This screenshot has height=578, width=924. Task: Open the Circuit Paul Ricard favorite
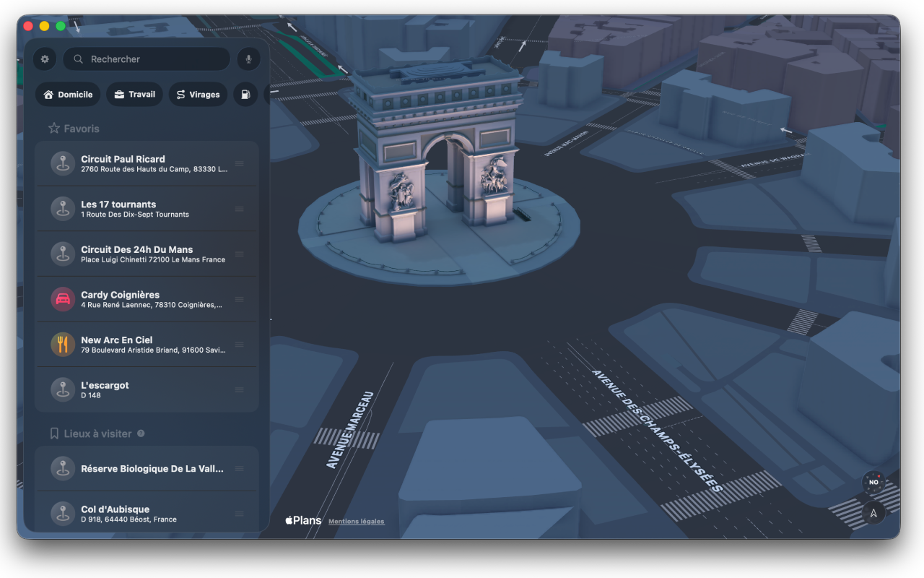147,163
